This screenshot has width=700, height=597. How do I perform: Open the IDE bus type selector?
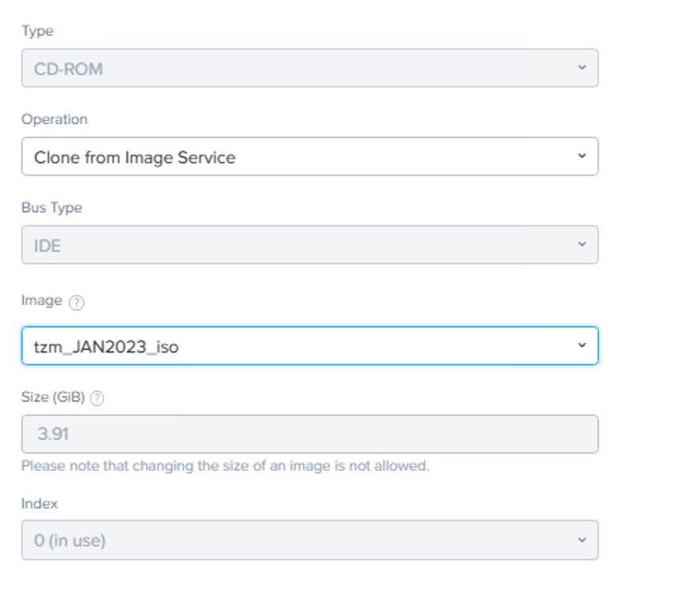309,244
